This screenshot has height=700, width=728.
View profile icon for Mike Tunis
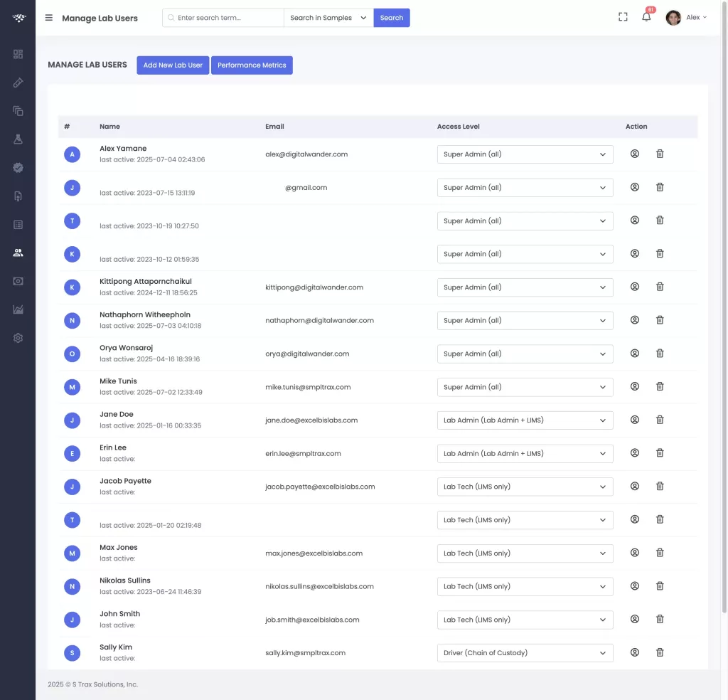[x=634, y=386]
